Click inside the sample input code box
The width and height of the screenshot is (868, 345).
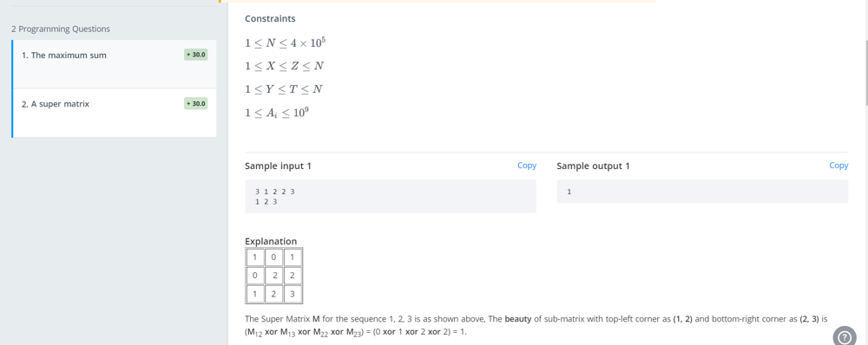tap(391, 196)
